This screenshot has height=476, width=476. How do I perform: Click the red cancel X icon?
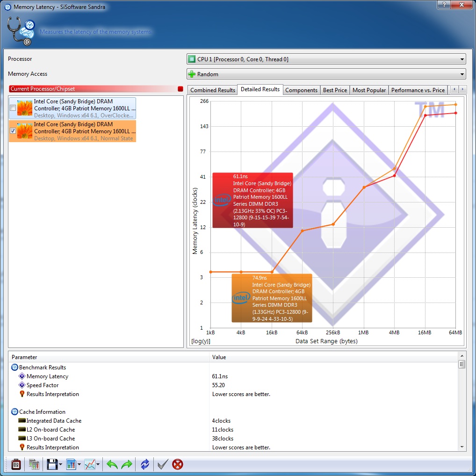click(x=178, y=464)
